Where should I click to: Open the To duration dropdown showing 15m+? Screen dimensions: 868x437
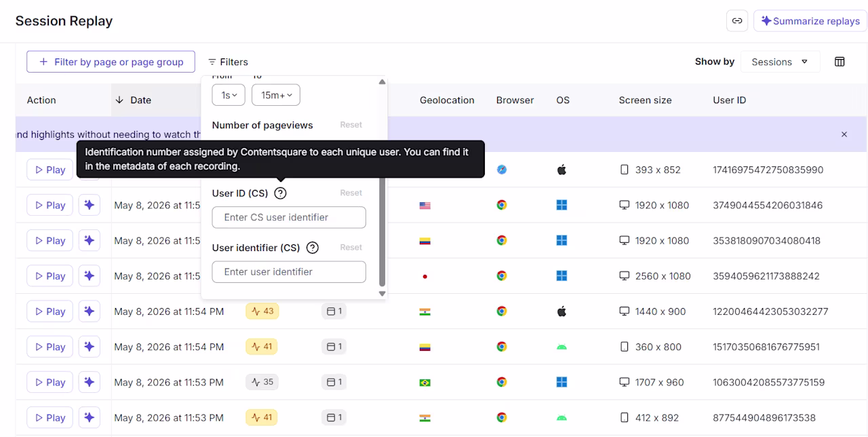[x=276, y=95]
